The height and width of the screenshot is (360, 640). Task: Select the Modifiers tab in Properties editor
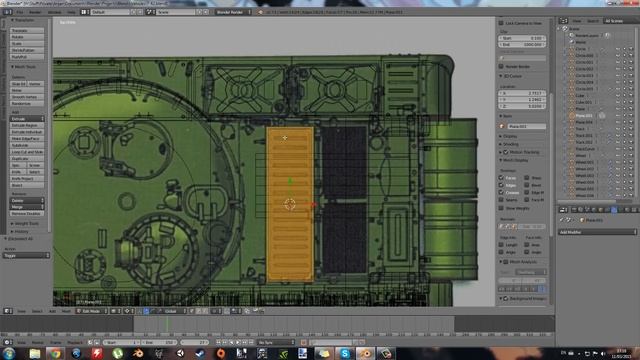[614, 210]
